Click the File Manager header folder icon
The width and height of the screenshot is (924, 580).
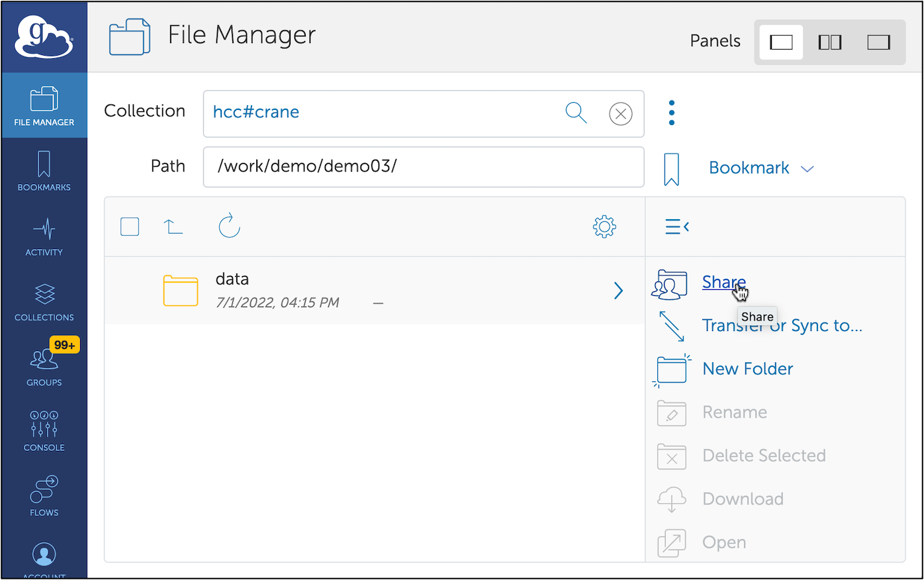(130, 36)
